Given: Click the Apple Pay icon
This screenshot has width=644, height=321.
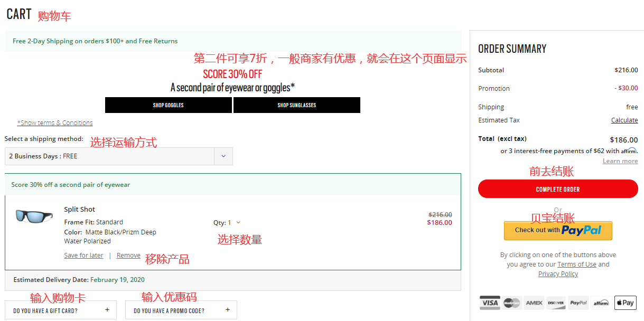Looking at the screenshot, I should [625, 303].
